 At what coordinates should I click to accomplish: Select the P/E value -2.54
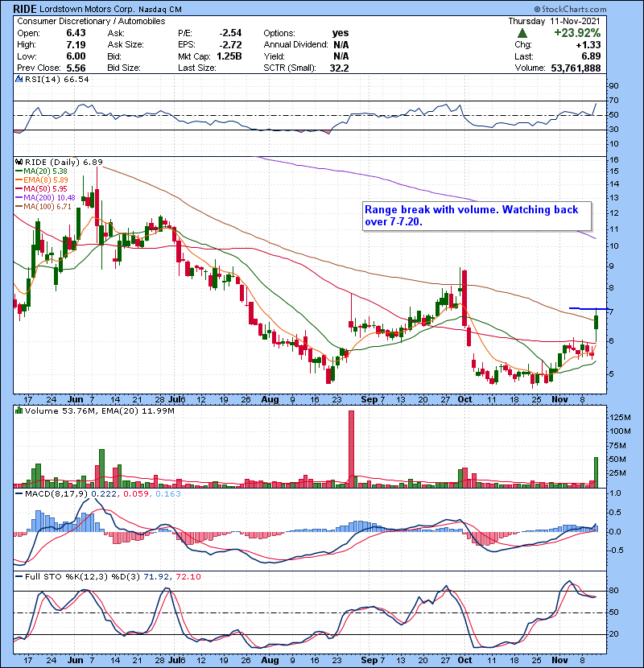click(x=230, y=33)
